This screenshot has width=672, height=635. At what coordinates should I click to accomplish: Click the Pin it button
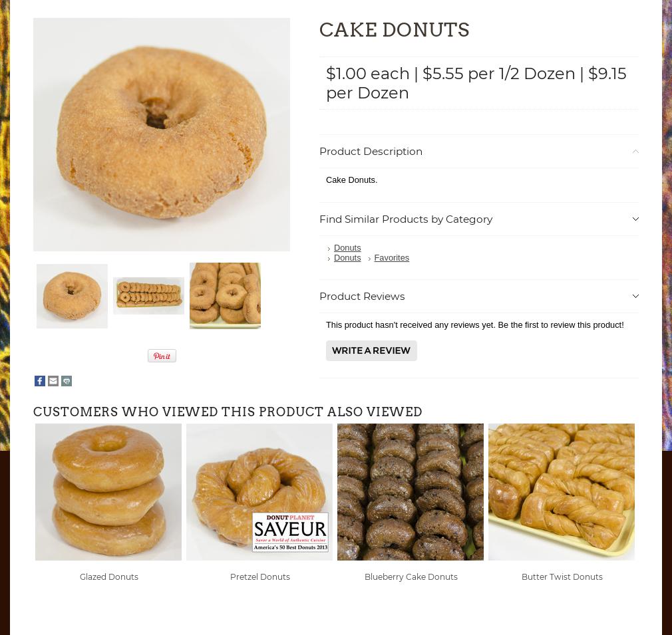(x=162, y=356)
